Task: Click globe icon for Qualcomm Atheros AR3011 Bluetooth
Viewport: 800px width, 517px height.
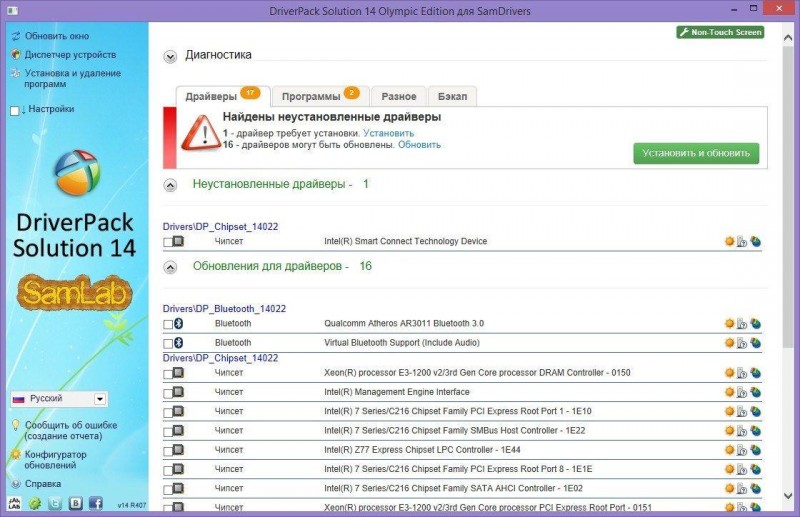Action: point(756,324)
